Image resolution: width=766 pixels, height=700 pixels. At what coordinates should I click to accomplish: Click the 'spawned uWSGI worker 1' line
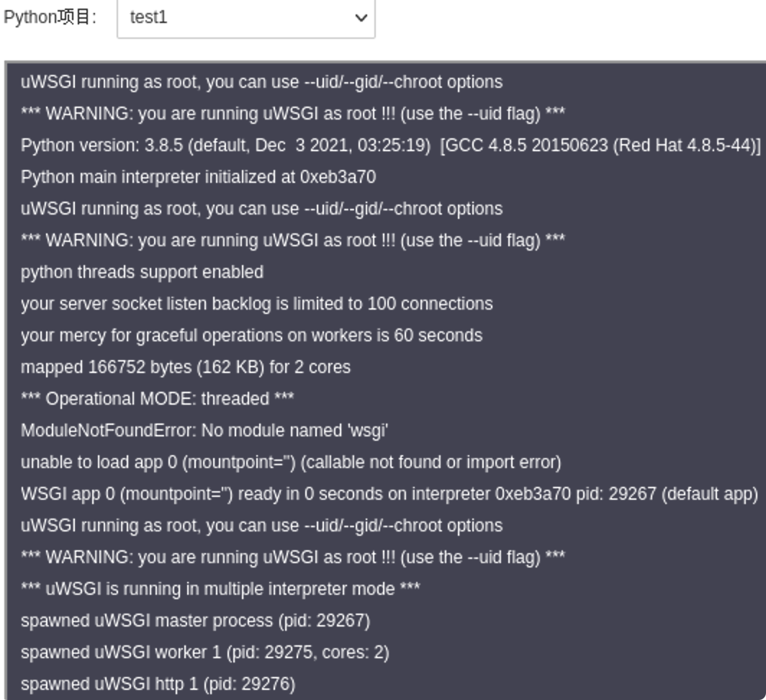pos(204,652)
